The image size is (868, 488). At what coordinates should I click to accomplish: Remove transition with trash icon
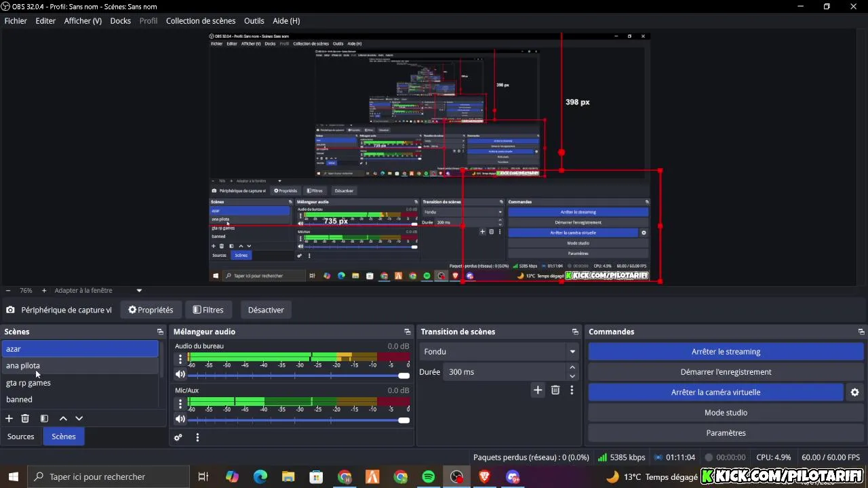[555, 390]
